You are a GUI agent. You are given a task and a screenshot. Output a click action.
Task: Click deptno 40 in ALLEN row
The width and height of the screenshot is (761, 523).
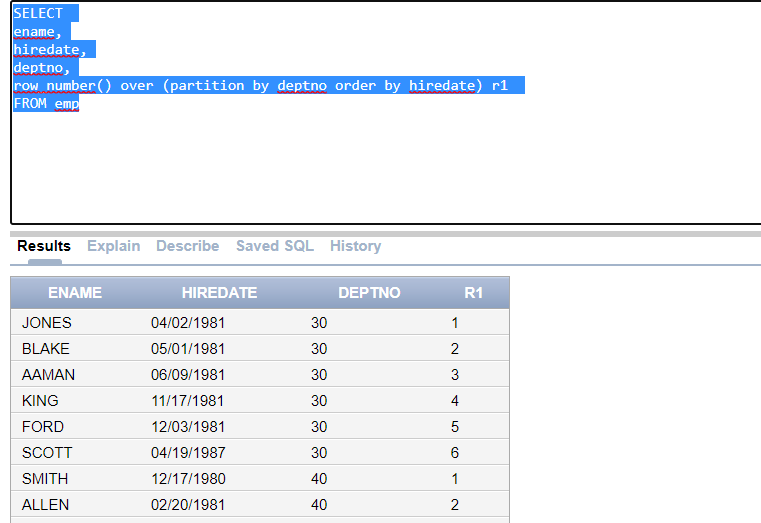pos(319,505)
